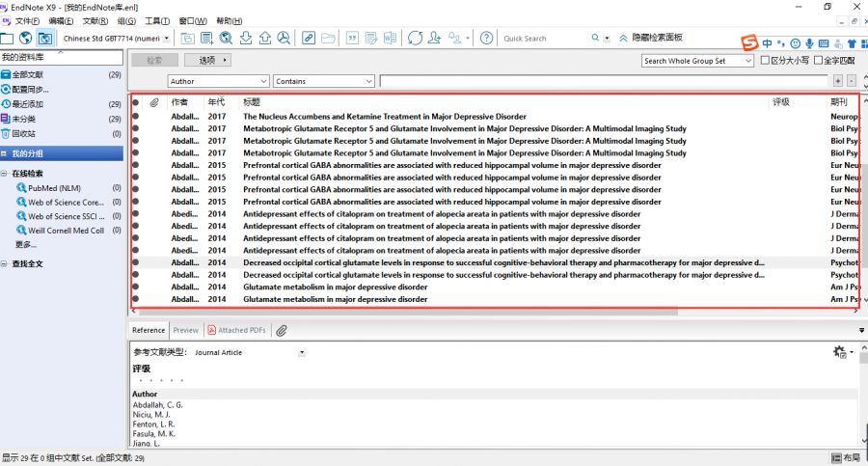
Task: Open 帮助(H) menu
Action: (230, 21)
